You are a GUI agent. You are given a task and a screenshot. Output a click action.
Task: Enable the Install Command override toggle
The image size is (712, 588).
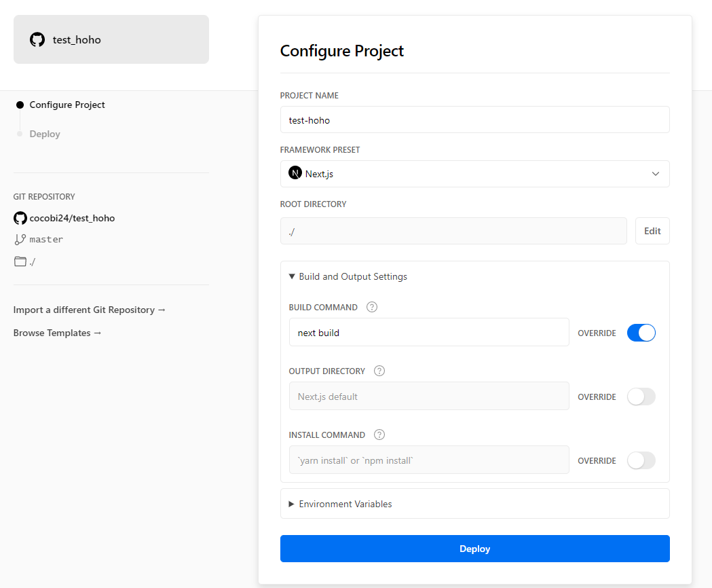click(641, 460)
